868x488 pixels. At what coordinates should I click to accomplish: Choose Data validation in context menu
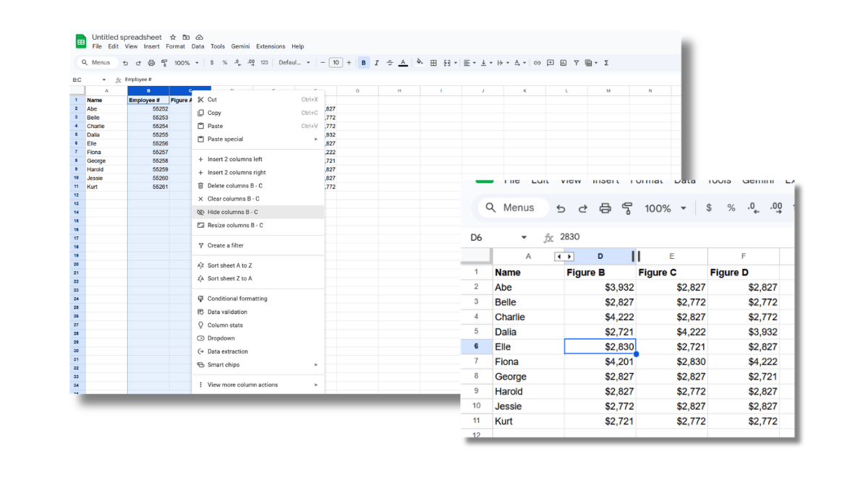point(258,312)
